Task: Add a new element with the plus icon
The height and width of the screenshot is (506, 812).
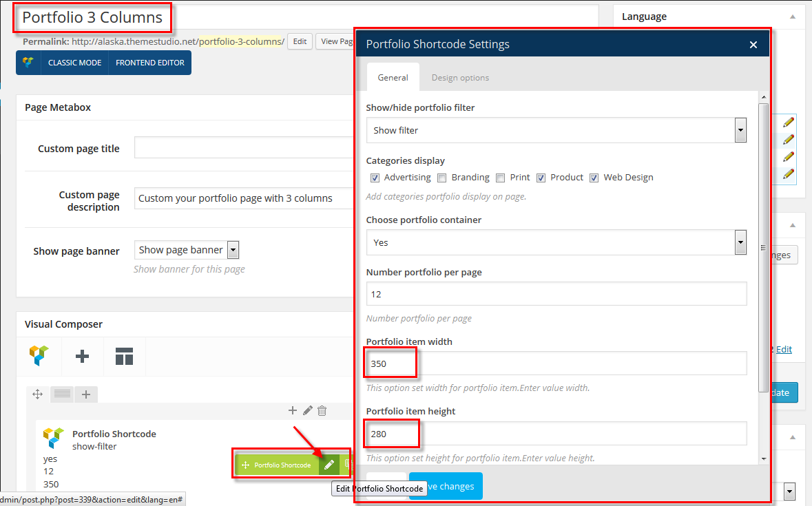Action: [x=83, y=357]
